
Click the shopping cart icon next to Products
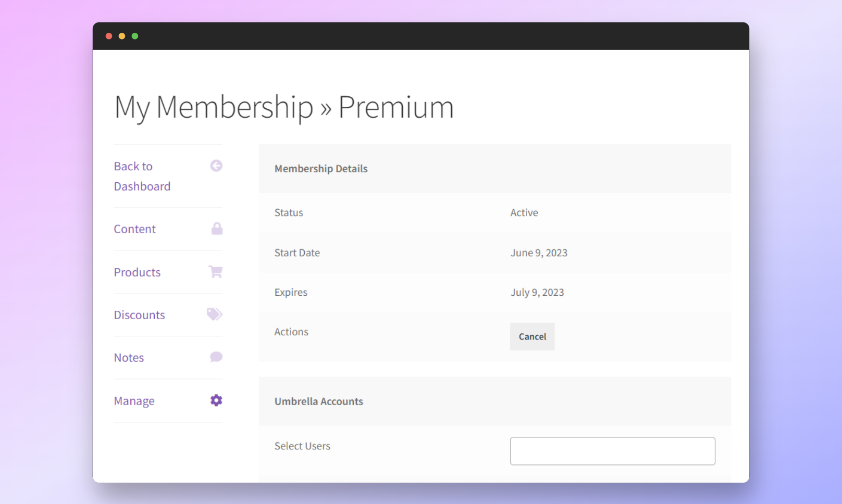tap(216, 271)
